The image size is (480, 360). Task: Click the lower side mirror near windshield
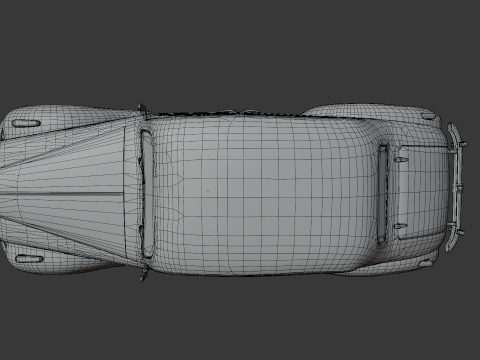coord(144,275)
